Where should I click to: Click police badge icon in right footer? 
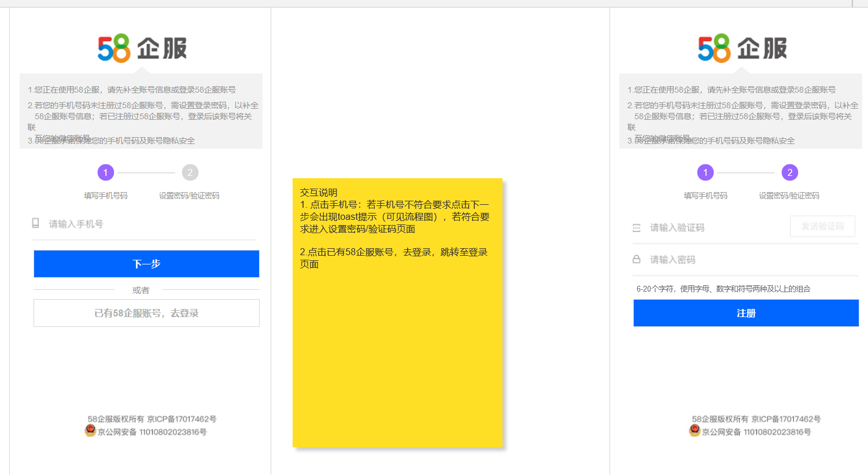coord(695,430)
